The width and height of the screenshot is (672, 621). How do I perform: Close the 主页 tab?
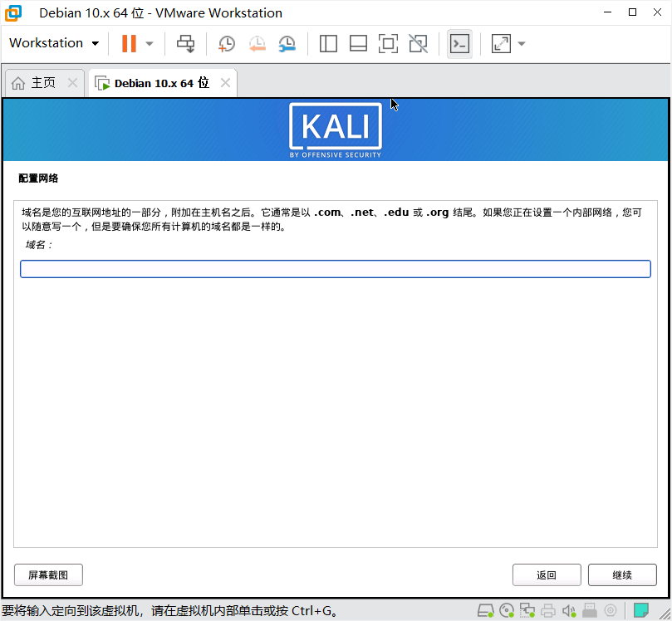(72, 83)
